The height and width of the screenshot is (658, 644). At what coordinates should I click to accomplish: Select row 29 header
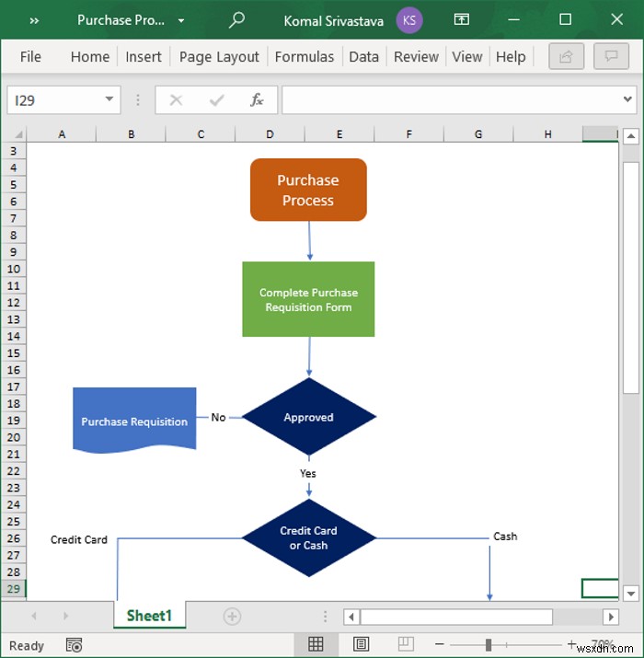click(x=14, y=589)
